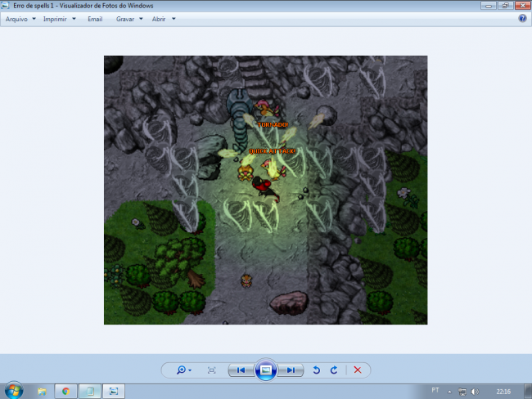Click the PT language indicator
The height and width of the screenshot is (399, 532).
[x=435, y=390]
